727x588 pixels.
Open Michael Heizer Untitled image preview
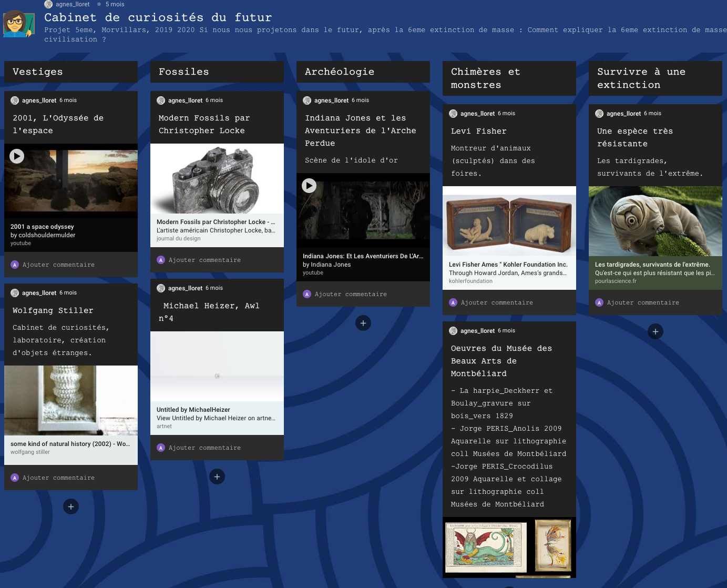(x=217, y=367)
